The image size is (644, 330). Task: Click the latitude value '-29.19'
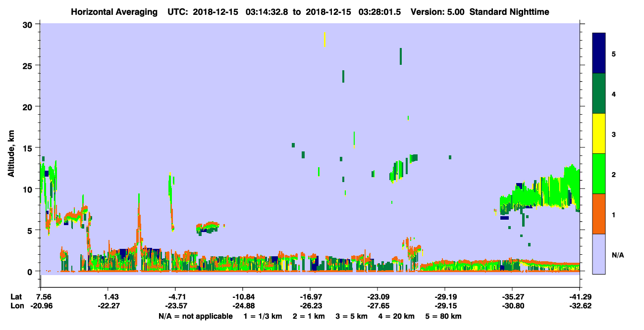coord(445,297)
